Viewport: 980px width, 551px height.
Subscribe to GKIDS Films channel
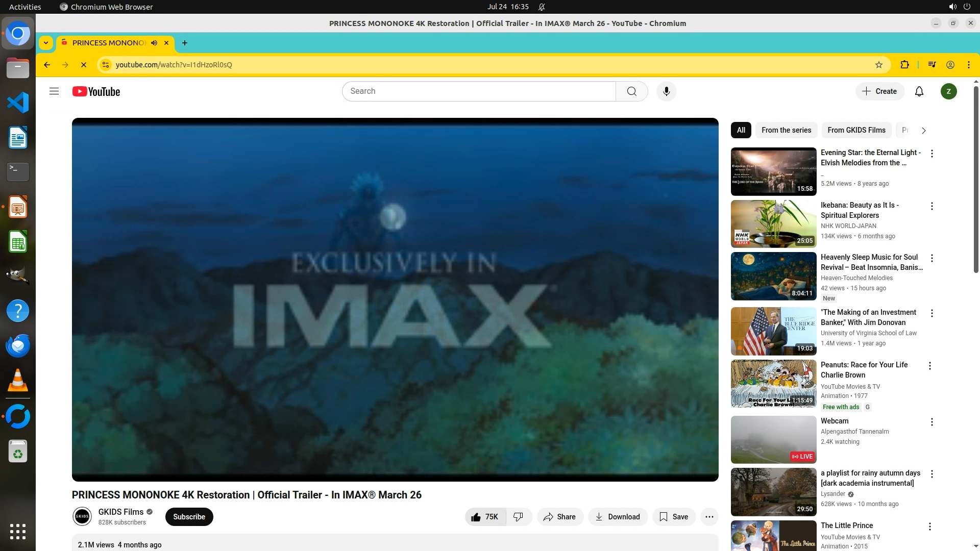click(x=189, y=517)
